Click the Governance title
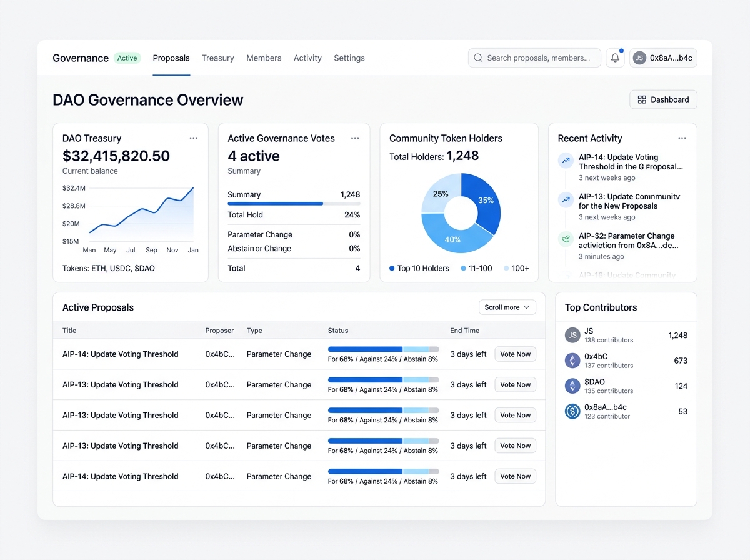The image size is (750, 560). 81,58
